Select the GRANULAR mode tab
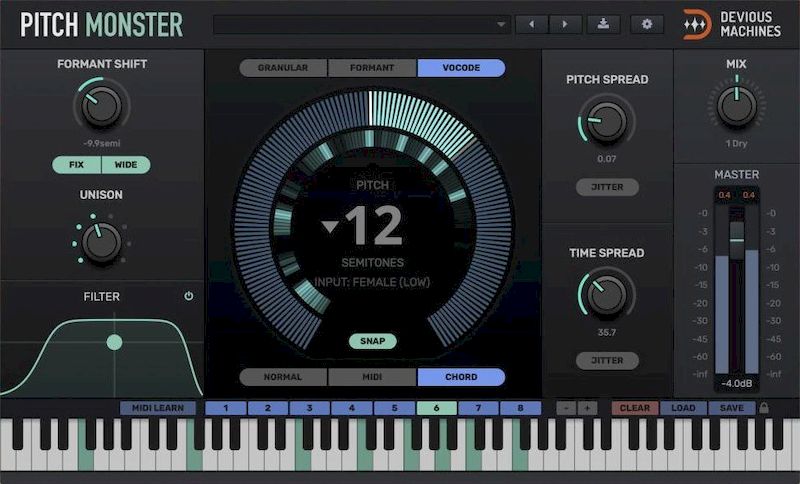This screenshot has height=484, width=800. click(283, 68)
